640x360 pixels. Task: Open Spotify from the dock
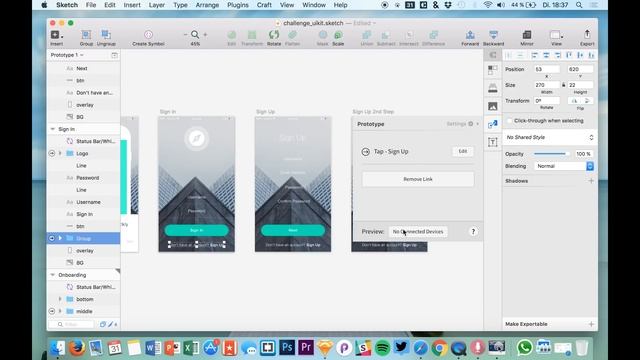pyautogui.click(x=382, y=348)
